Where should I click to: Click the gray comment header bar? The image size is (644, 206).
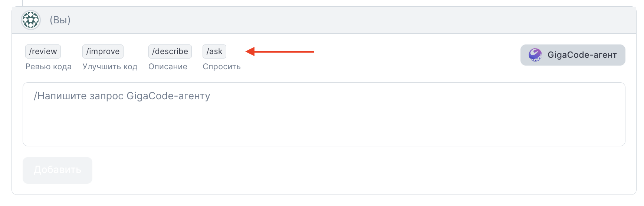click(324, 20)
